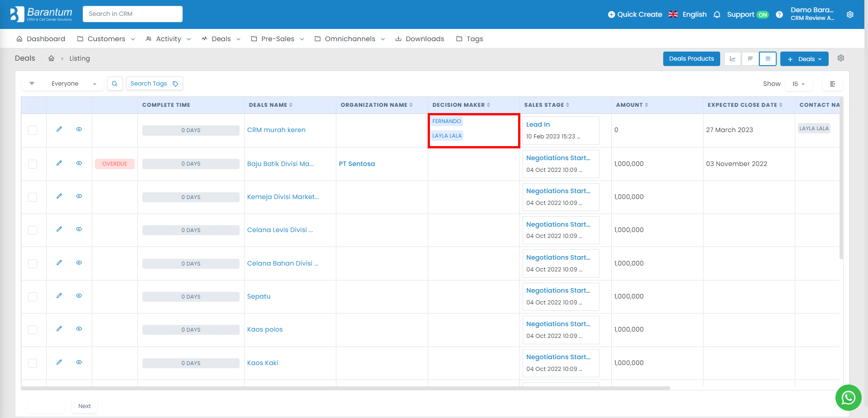Switch to list view icon
Viewport: 868px width, 418px height.
point(768,59)
